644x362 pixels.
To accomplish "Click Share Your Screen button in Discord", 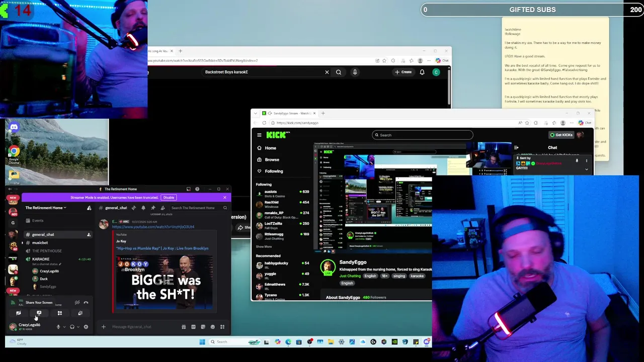I will pyautogui.click(x=39, y=313).
